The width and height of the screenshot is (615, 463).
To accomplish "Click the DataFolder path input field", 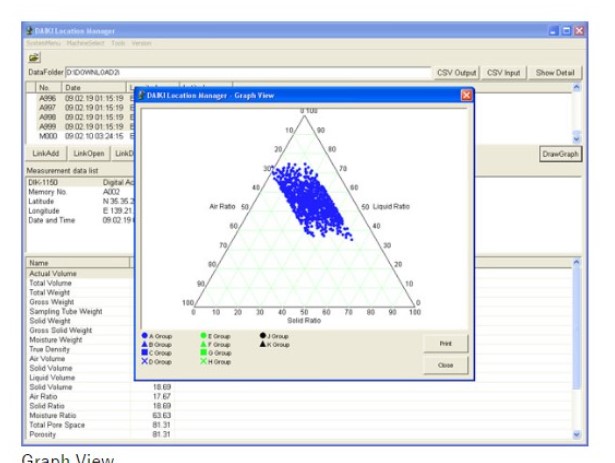I will [x=248, y=73].
